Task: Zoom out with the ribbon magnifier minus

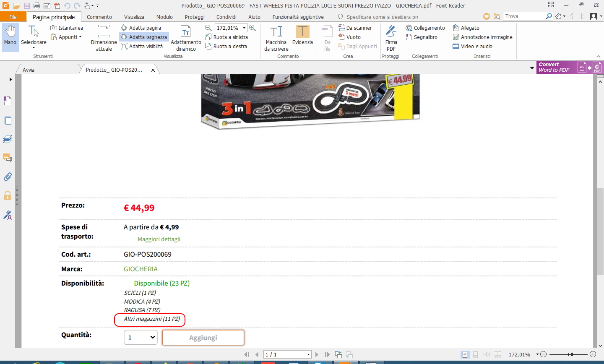Action: [208, 28]
